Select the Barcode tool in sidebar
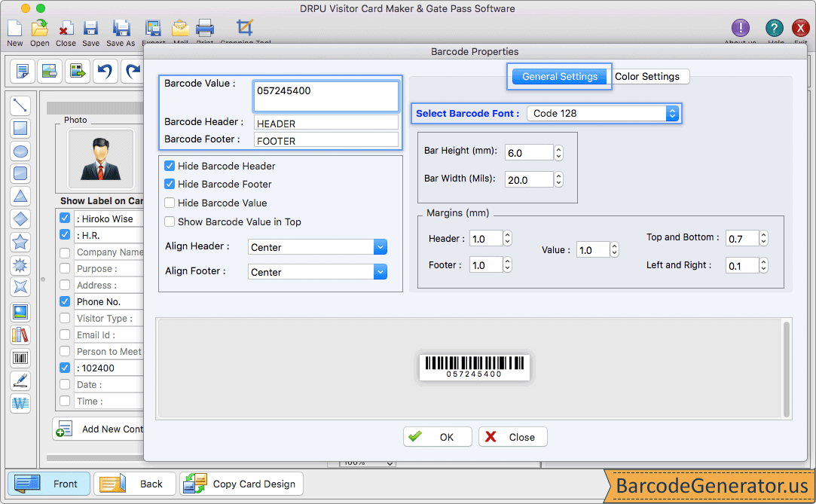This screenshot has height=504, width=816. [20, 358]
